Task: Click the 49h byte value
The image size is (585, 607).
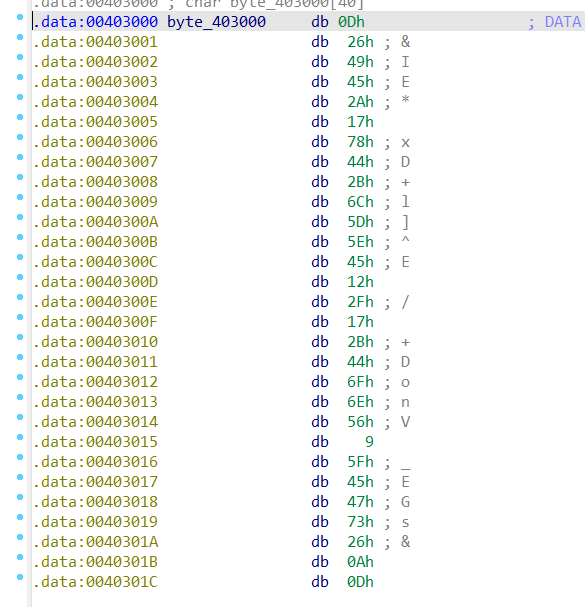Action: (x=360, y=62)
